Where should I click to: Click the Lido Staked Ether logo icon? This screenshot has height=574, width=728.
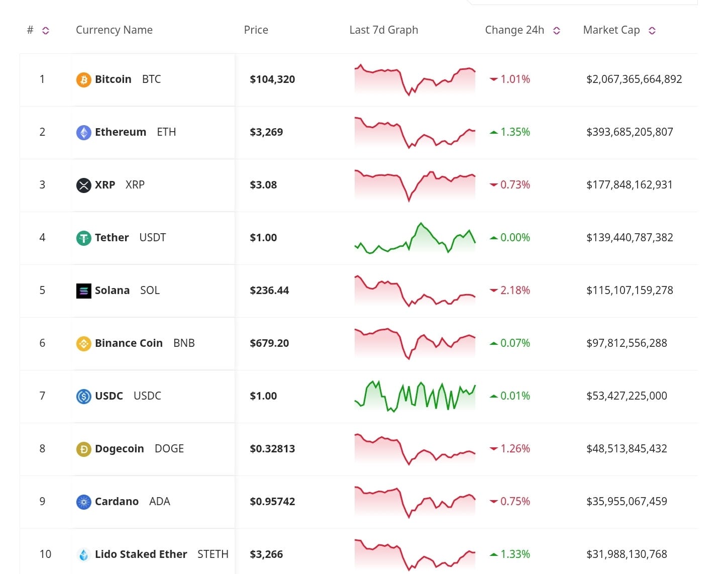[x=83, y=555]
